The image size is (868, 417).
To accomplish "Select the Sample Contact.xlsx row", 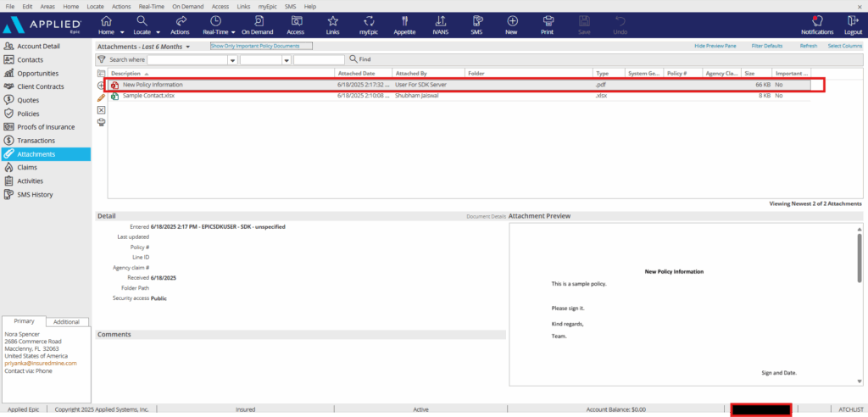I will (459, 96).
